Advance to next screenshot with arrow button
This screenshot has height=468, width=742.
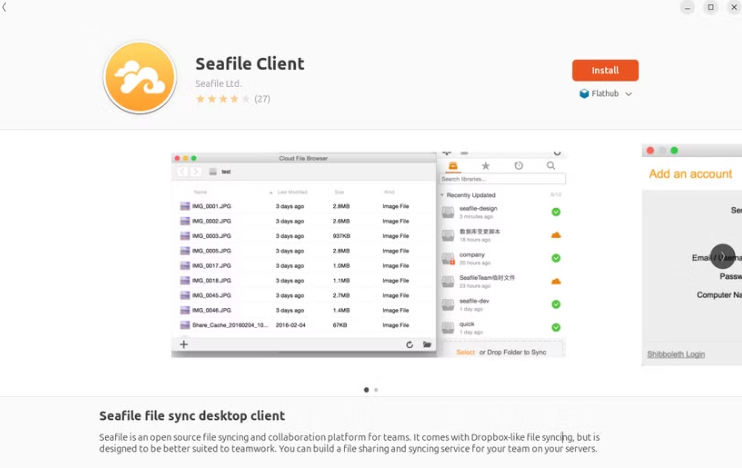pos(722,256)
